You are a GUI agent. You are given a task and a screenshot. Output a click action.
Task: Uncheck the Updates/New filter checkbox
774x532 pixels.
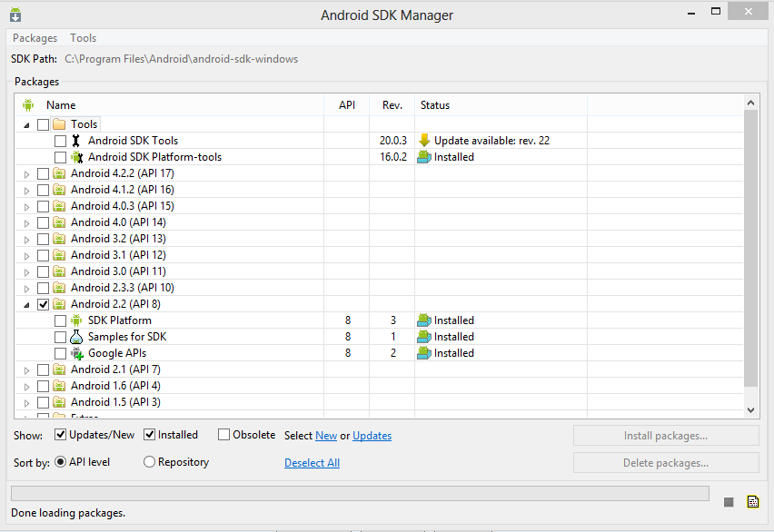[61, 435]
